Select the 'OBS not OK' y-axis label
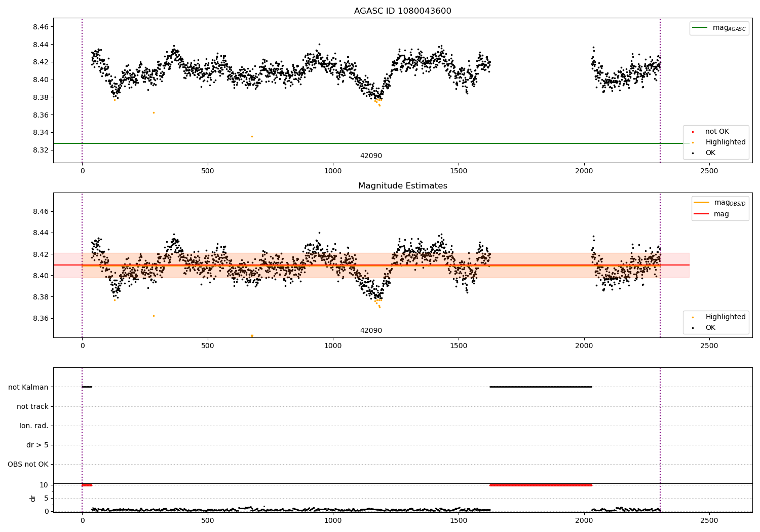The height and width of the screenshot is (532, 760). pyautogui.click(x=28, y=464)
